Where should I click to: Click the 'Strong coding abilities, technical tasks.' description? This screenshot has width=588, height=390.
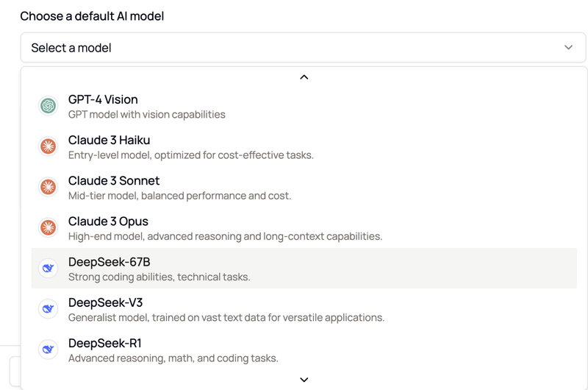pyautogui.click(x=159, y=277)
